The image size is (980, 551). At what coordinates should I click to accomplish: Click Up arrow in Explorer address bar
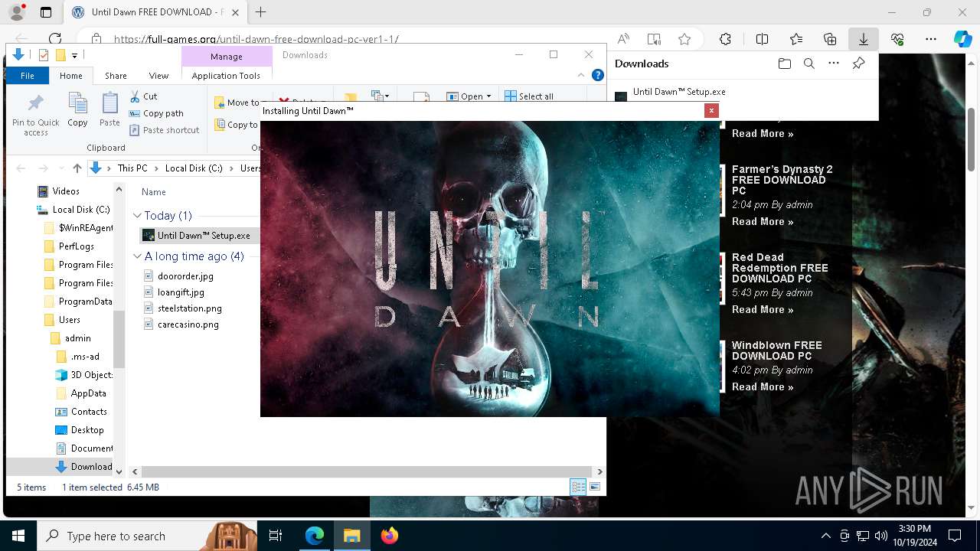tap(77, 168)
